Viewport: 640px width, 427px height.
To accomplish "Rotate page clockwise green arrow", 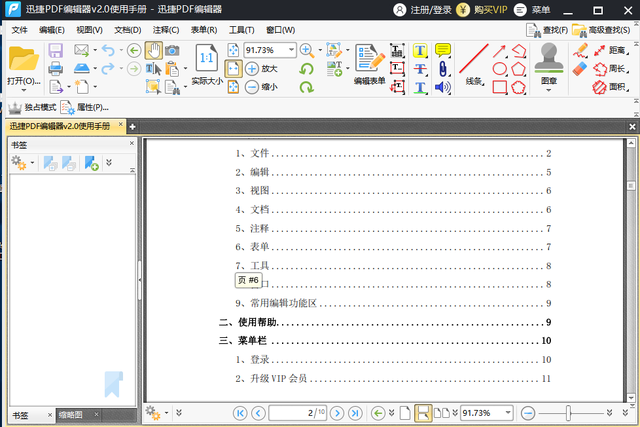I will 307,87.
